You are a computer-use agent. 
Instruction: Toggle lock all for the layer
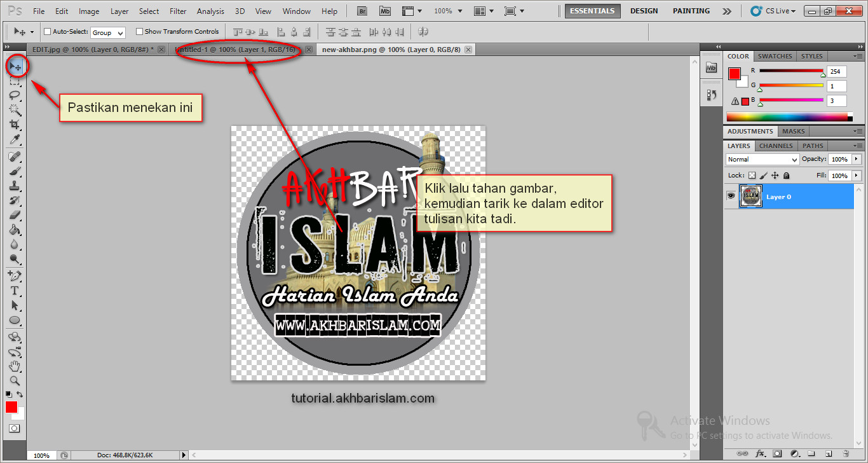point(787,176)
